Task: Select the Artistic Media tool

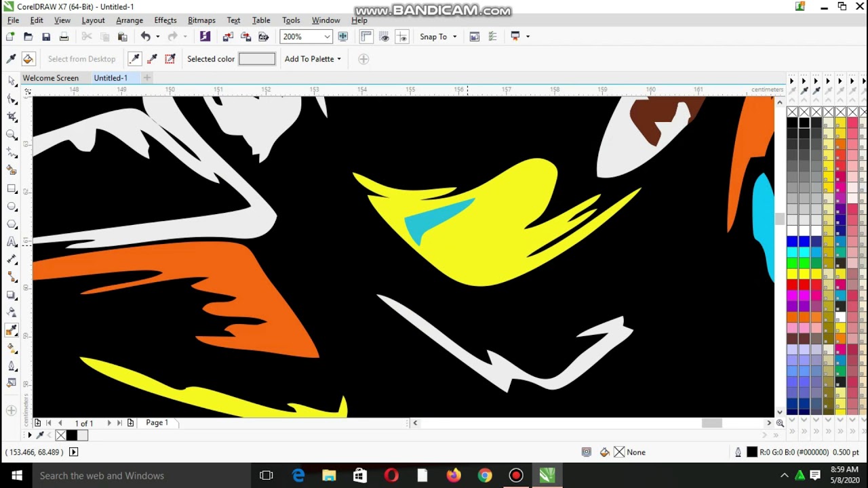Action: (x=12, y=171)
